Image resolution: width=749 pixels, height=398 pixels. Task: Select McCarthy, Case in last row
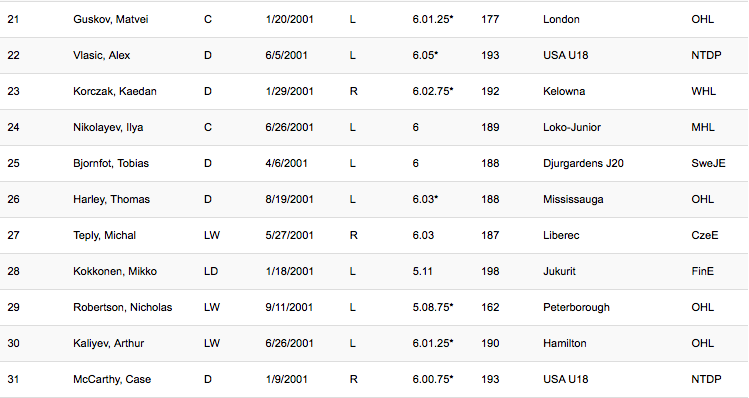112,379
